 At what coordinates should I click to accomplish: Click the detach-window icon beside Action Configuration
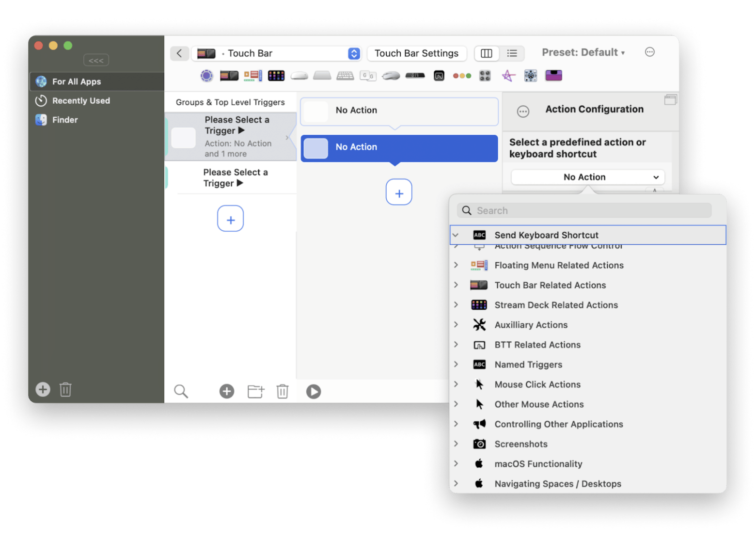pos(671,100)
